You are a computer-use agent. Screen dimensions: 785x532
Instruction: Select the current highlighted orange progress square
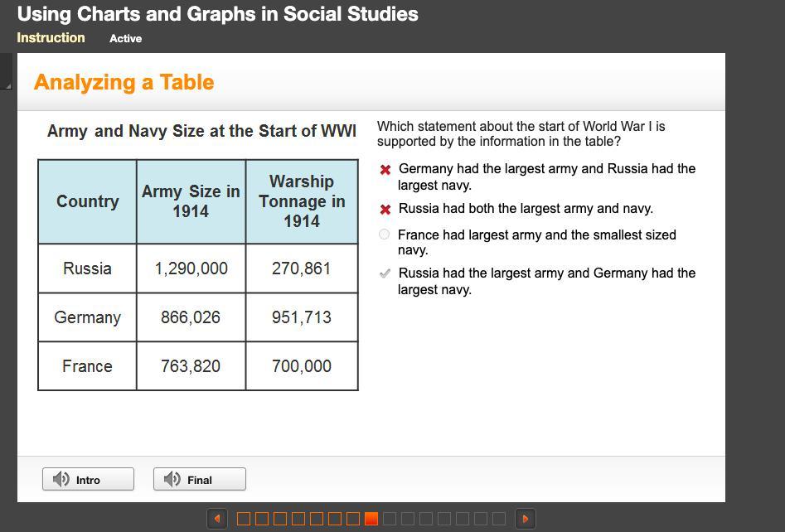pos(371,519)
